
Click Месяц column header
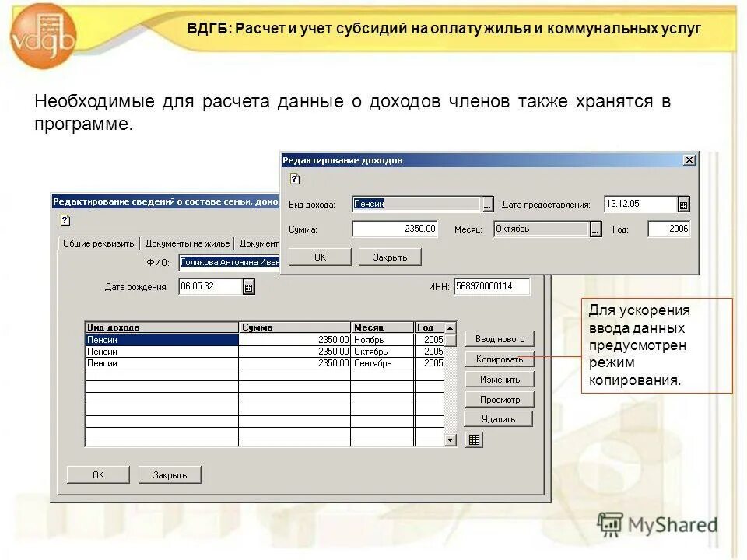(x=383, y=327)
